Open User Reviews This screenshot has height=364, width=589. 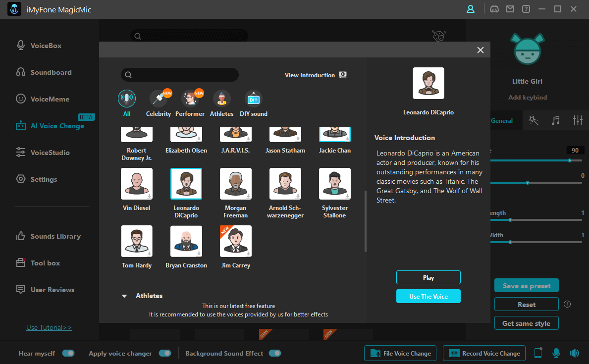(x=45, y=290)
